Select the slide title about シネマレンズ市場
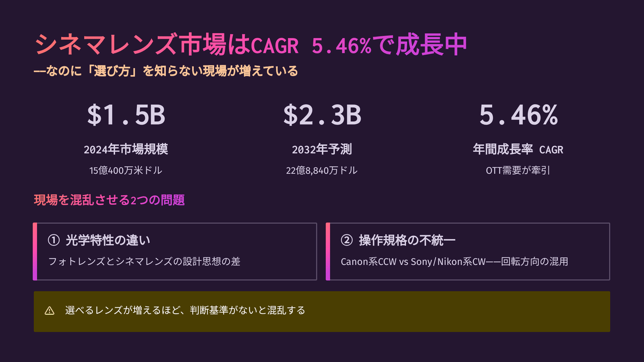This screenshot has height=362, width=644. click(x=251, y=46)
